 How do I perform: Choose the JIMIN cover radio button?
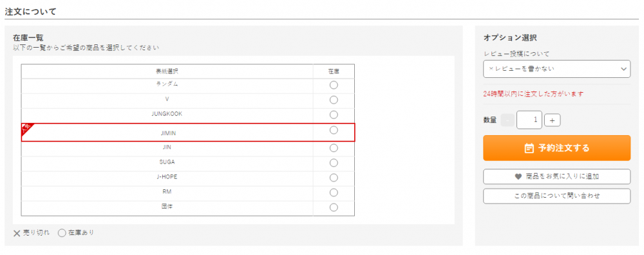(x=334, y=130)
